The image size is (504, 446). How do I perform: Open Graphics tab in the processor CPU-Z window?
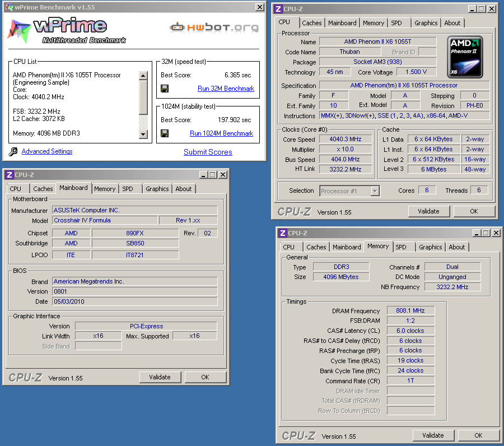coord(426,23)
